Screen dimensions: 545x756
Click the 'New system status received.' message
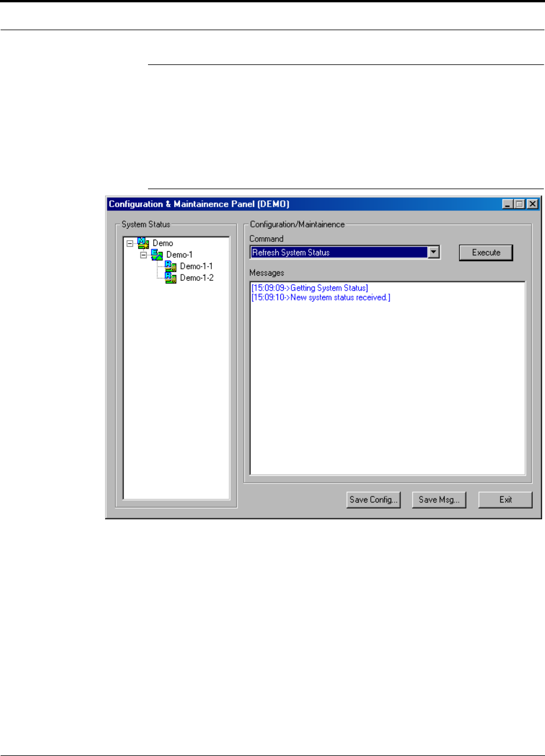(x=321, y=298)
